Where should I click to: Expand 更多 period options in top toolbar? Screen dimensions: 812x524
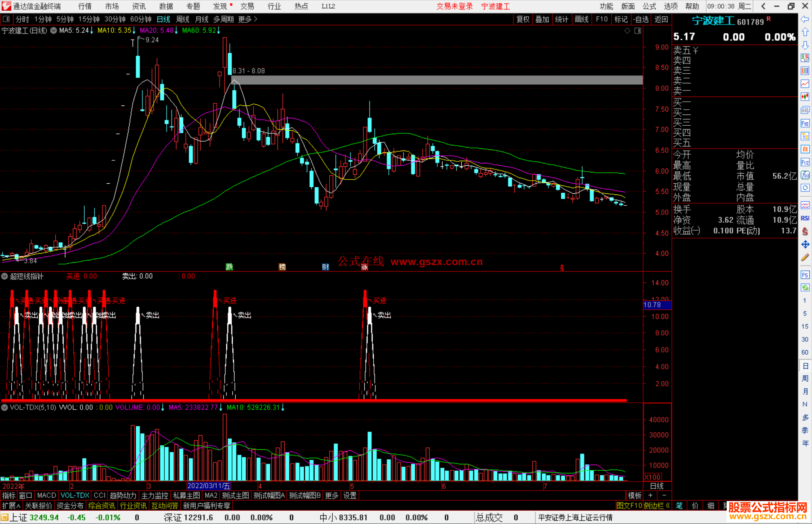(x=248, y=19)
